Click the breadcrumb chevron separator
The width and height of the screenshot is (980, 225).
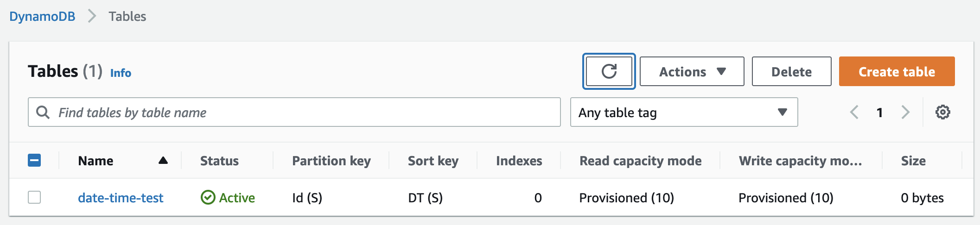(92, 17)
